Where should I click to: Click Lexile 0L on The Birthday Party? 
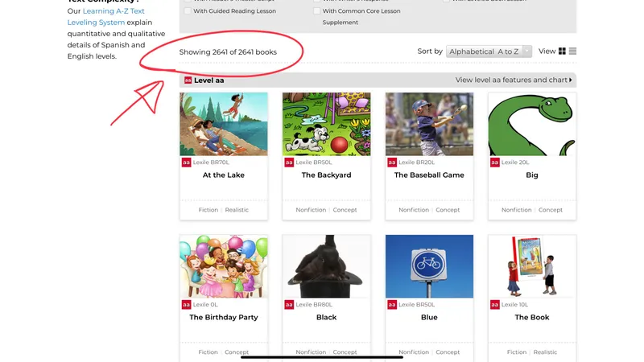(x=205, y=305)
